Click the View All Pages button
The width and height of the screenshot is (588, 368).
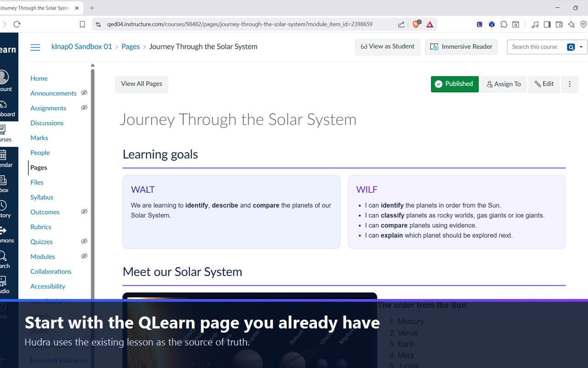(x=141, y=84)
